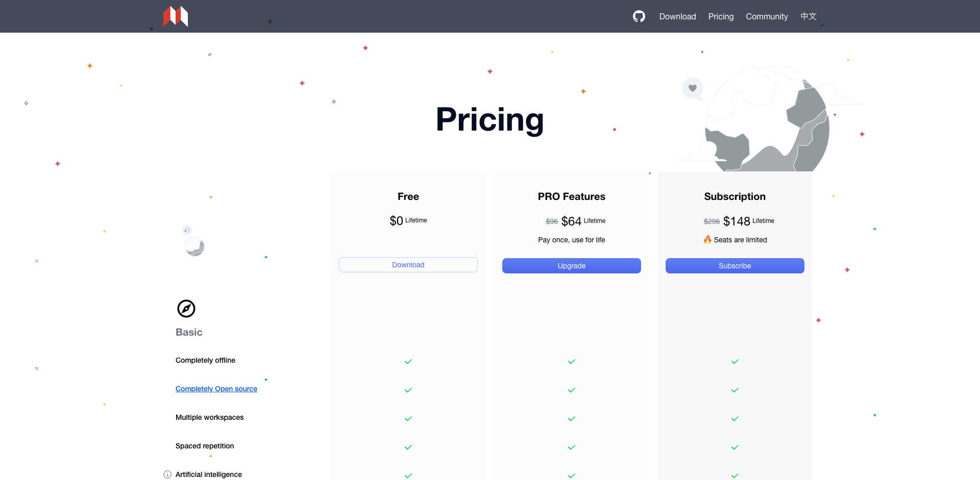Click the $148 Lifetime price
The image size is (980, 480).
[x=749, y=221]
